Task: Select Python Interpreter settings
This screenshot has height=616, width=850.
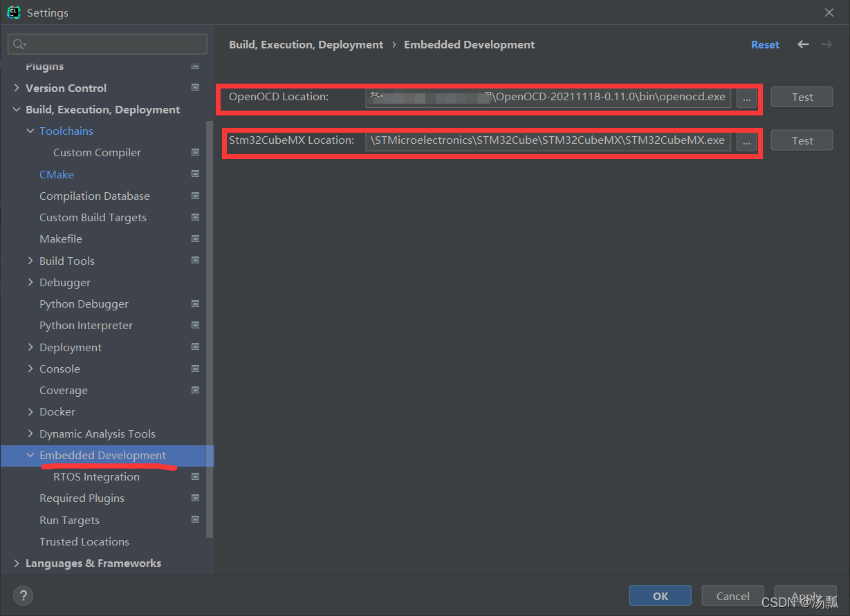Action: pos(86,325)
